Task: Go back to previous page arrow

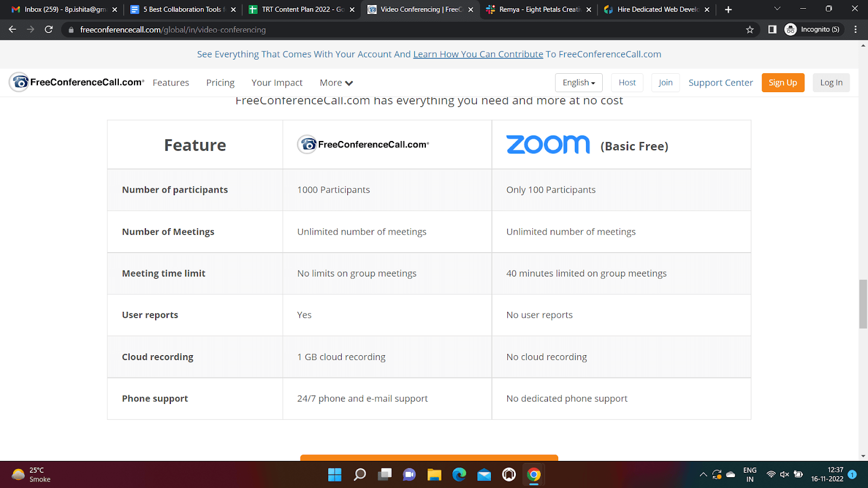Action: coord(12,29)
